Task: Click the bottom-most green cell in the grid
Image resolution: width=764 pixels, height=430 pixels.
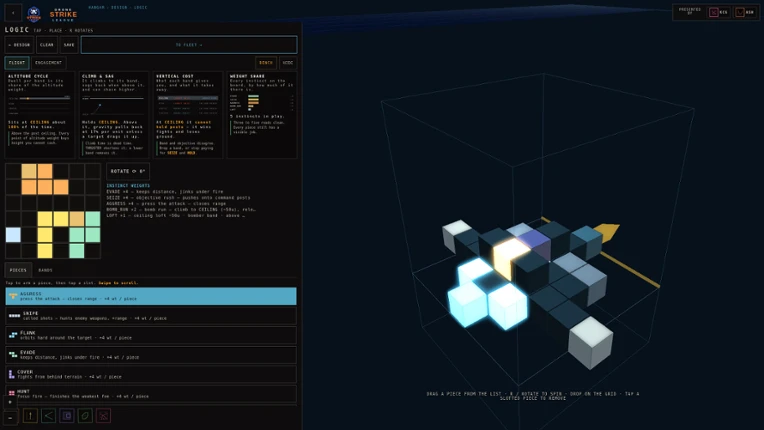Action: pyautogui.click(x=76, y=251)
